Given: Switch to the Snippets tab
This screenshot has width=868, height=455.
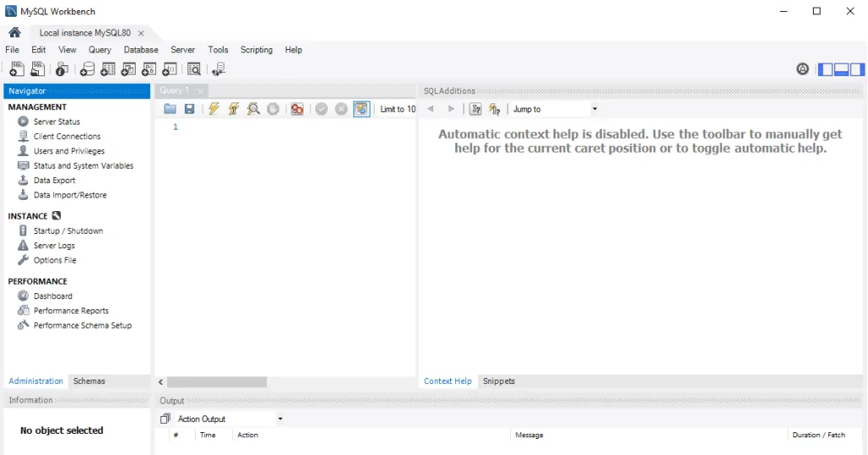Looking at the screenshot, I should click(498, 380).
